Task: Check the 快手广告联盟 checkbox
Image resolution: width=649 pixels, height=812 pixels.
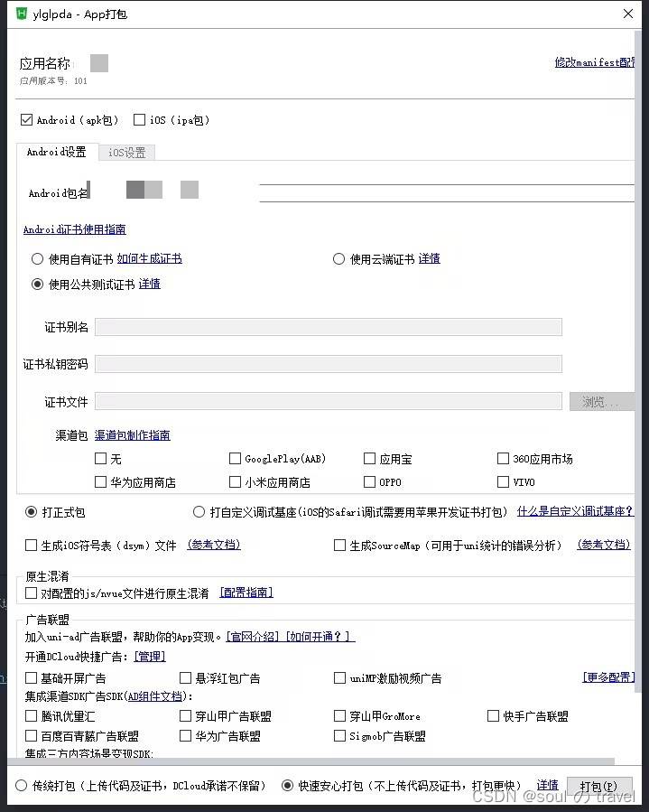Action: [493, 716]
